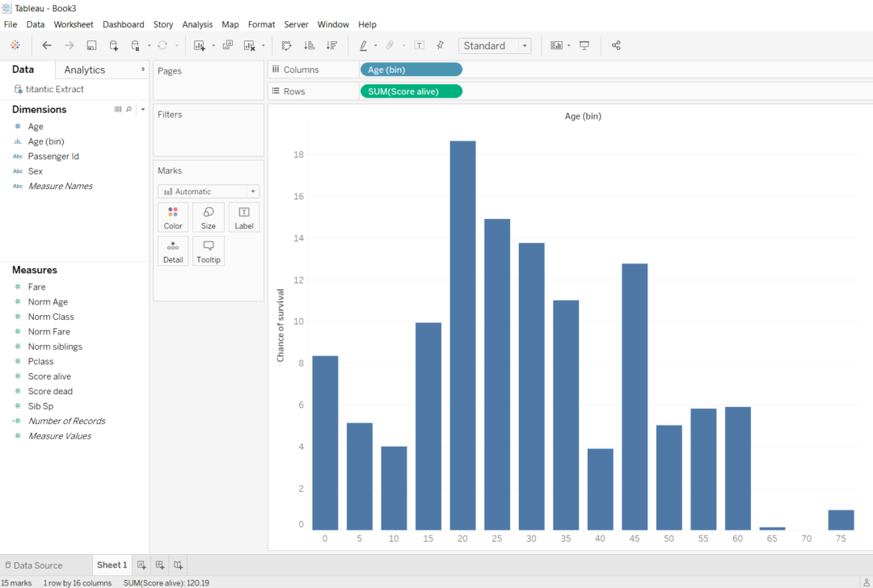Share the workbook
Image resolution: width=873 pixels, height=588 pixels.
[616, 45]
